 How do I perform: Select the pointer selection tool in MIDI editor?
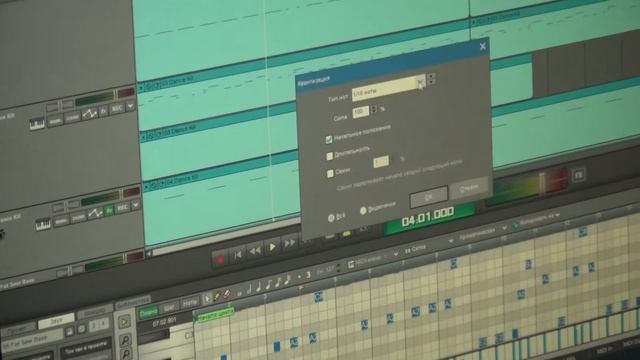(x=208, y=299)
